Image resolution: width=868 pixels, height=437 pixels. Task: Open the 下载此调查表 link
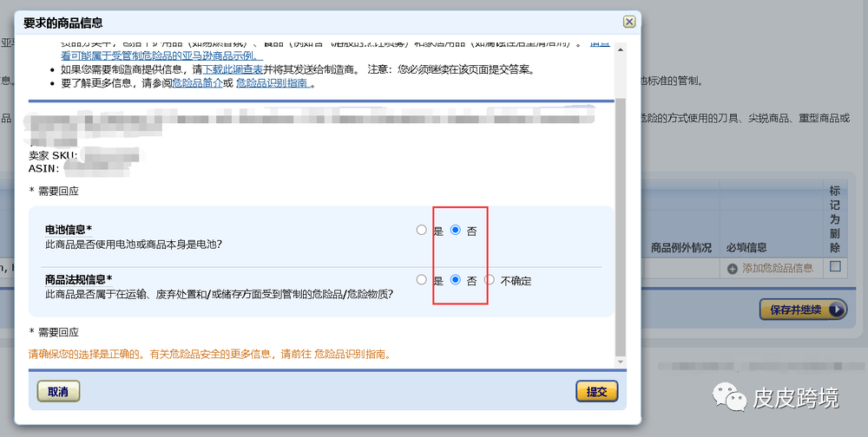[233, 69]
